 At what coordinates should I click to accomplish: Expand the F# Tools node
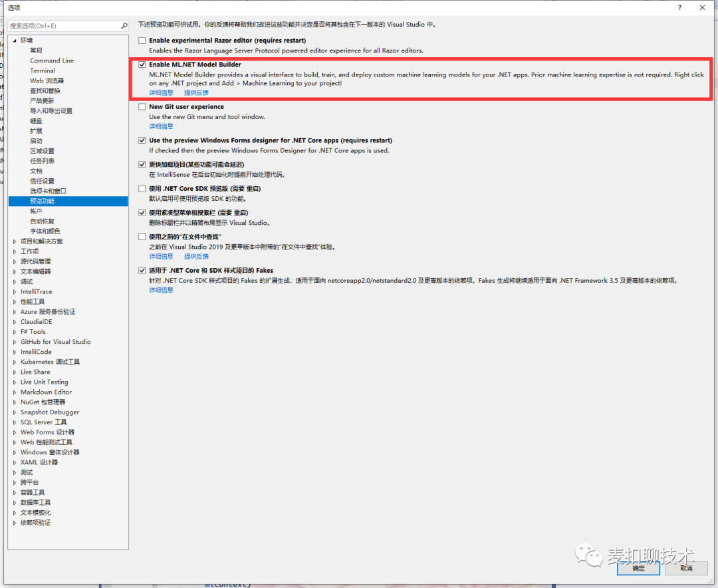pyautogui.click(x=15, y=332)
